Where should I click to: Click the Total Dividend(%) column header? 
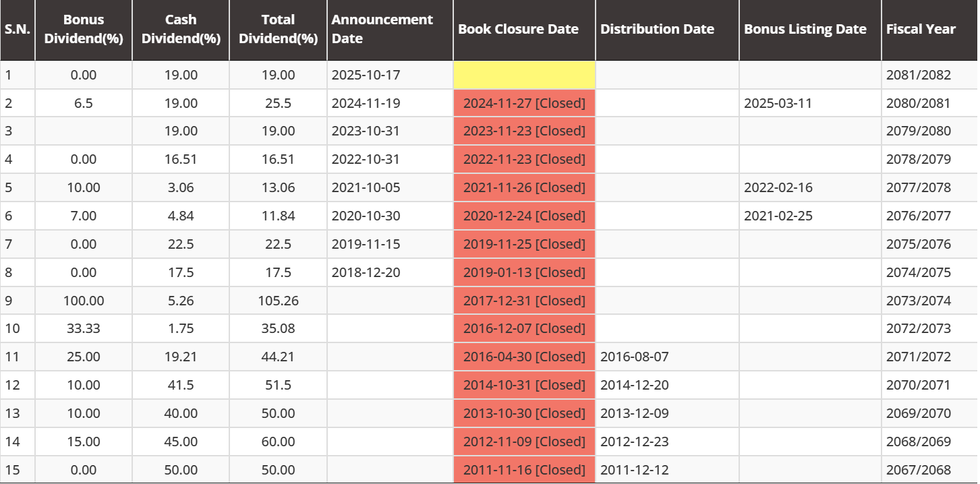tap(278, 30)
